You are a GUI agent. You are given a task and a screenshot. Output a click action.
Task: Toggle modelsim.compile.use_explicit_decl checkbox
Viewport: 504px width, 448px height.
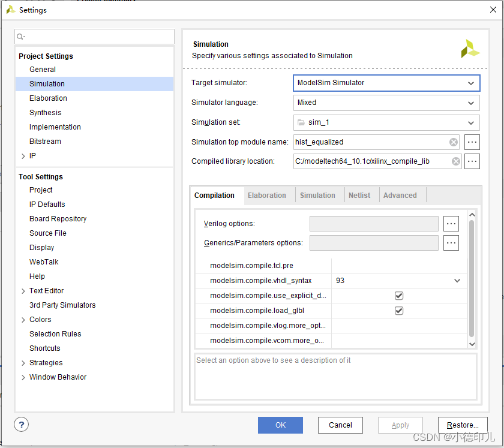(398, 296)
